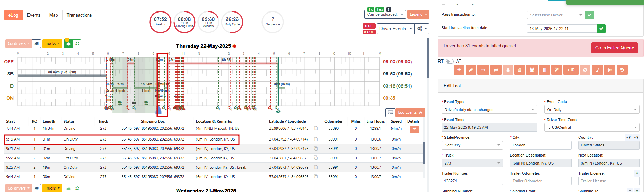Click the Start transaction date field
Screen dimensions: 644x192
pos(562,29)
